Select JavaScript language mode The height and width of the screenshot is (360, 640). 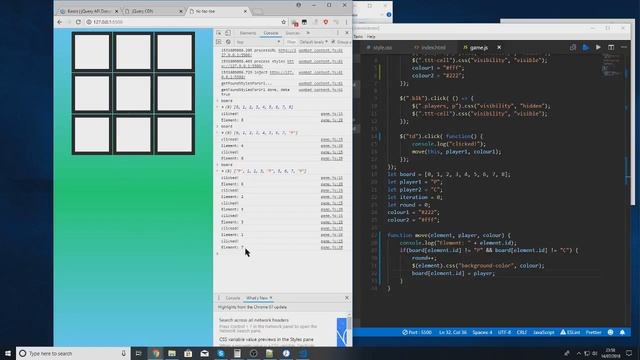[544, 333]
